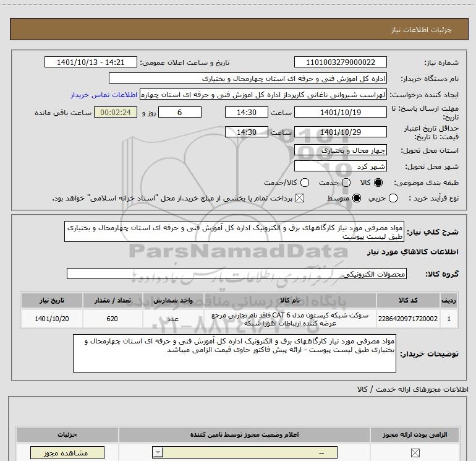Open the supplier permit status dropdown
Screen dimensions: 476x461
[x=245, y=452]
